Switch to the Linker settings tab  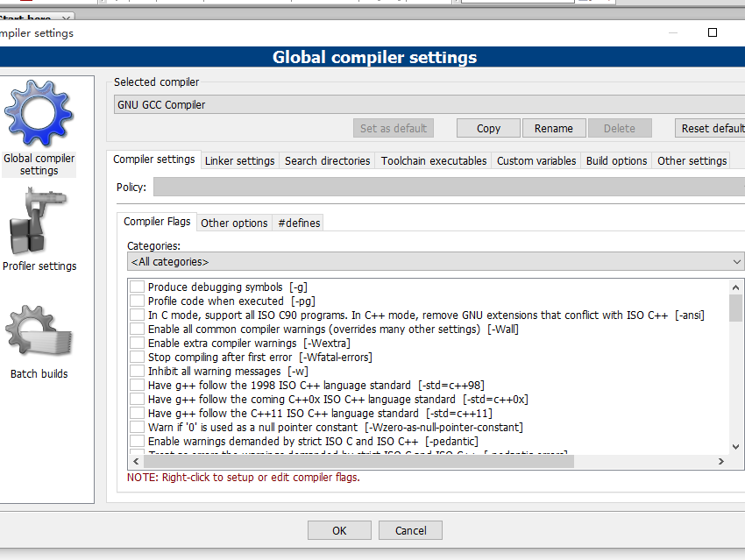click(239, 161)
